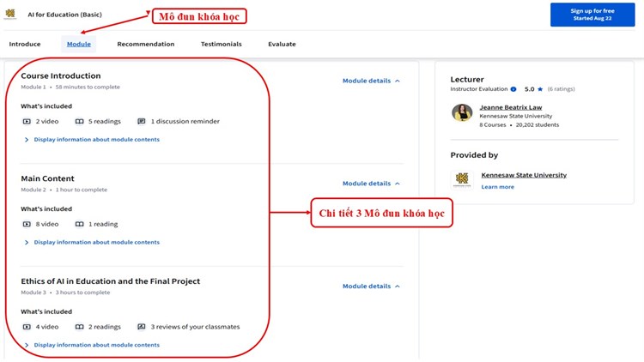Click the video icon in Main Content module
The height and width of the screenshot is (362, 644).
(26, 225)
